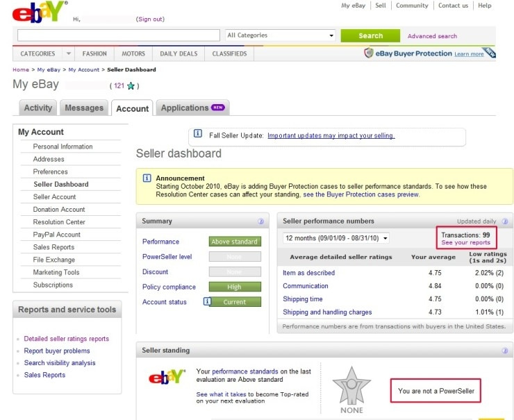Open Personal Information in My Account
This screenshot has height=420, width=514.
pos(63,146)
